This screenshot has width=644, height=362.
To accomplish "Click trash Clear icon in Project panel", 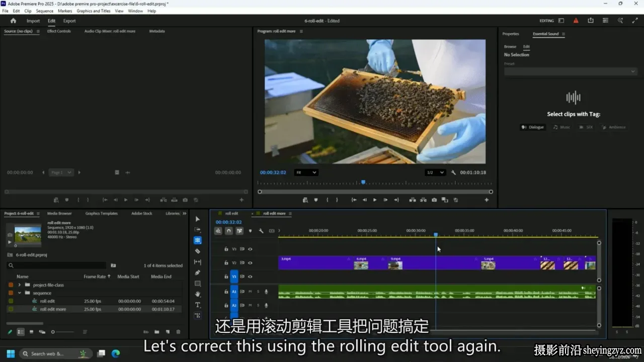I will 178,332.
